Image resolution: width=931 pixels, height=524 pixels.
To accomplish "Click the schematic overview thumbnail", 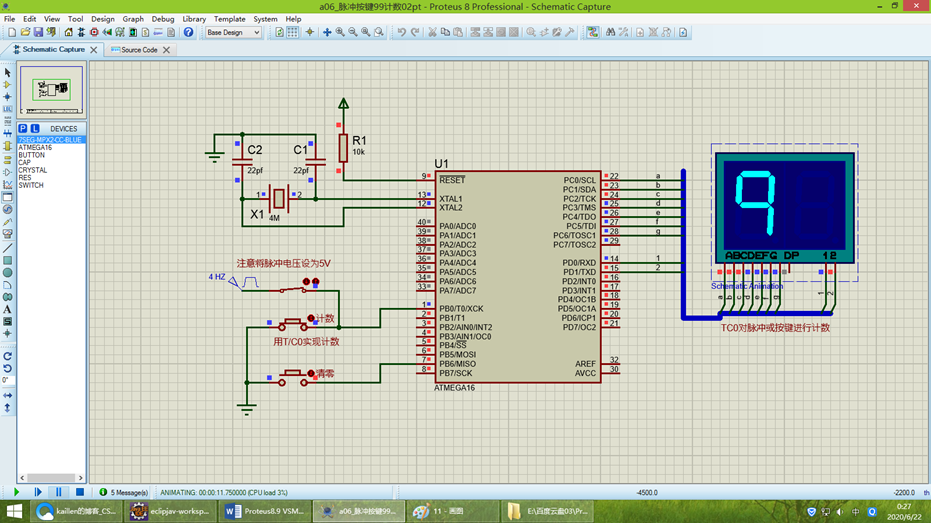I will 52,90.
